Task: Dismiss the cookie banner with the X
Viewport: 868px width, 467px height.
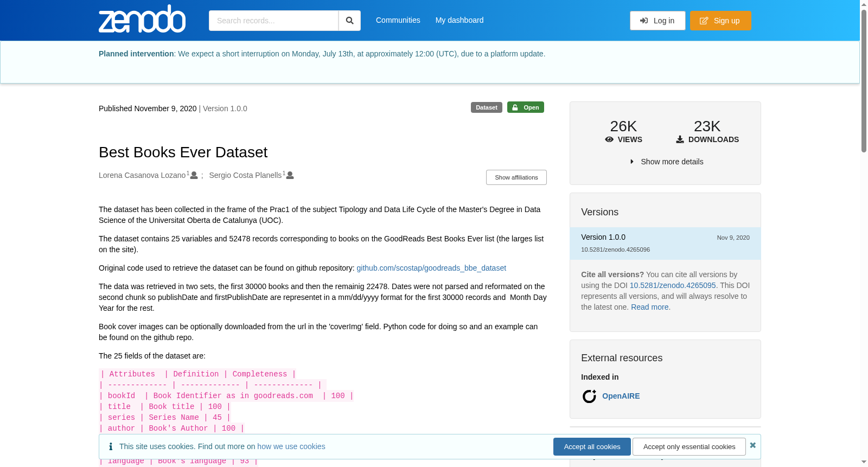Action: [752, 445]
